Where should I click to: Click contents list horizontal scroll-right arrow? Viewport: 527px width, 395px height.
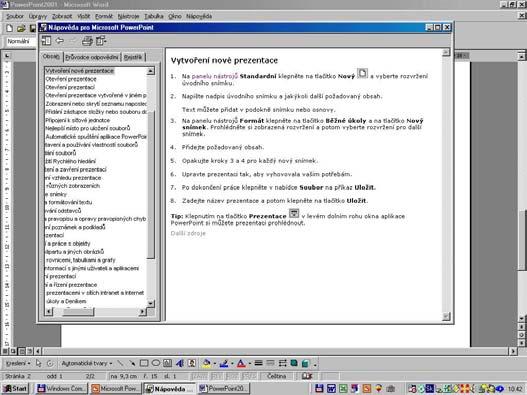tap(143, 312)
